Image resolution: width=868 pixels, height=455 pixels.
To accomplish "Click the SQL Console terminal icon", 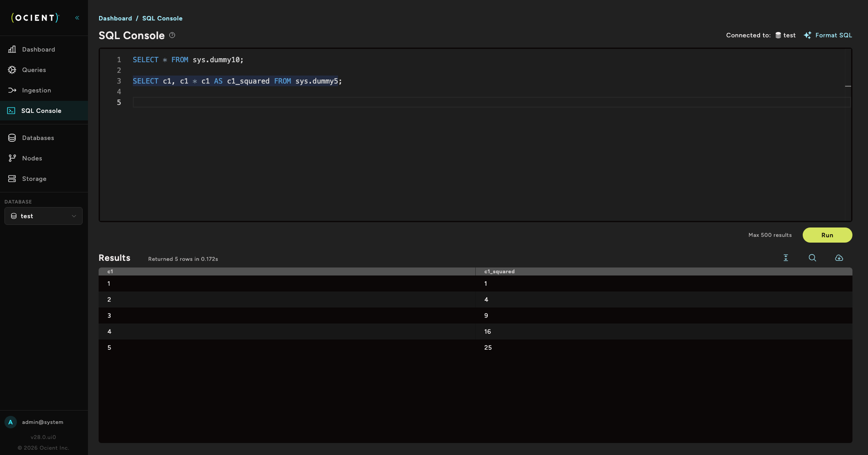I will [11, 111].
